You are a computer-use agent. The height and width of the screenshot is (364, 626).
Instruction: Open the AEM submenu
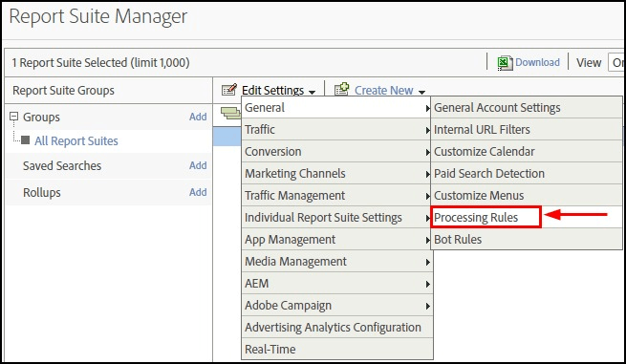337,283
